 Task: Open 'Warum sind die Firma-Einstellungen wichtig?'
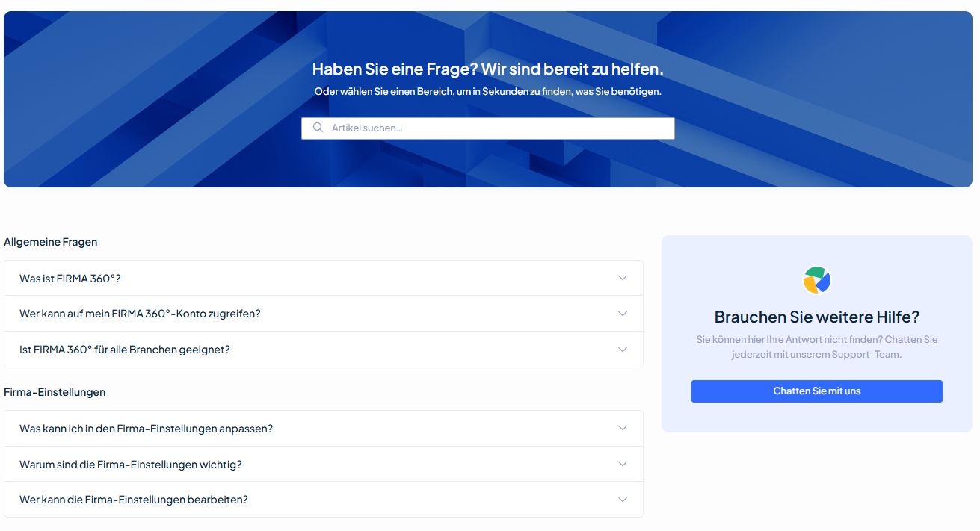click(x=131, y=465)
